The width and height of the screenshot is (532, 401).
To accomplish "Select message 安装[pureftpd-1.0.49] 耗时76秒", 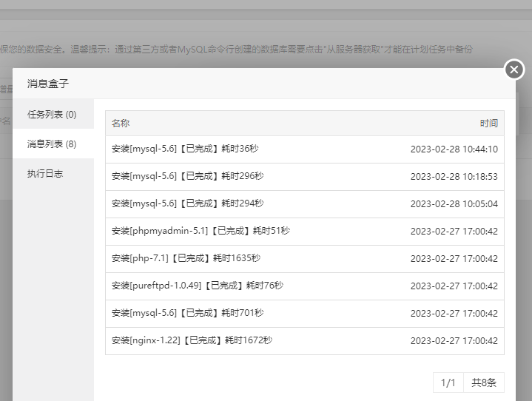I will point(198,286).
